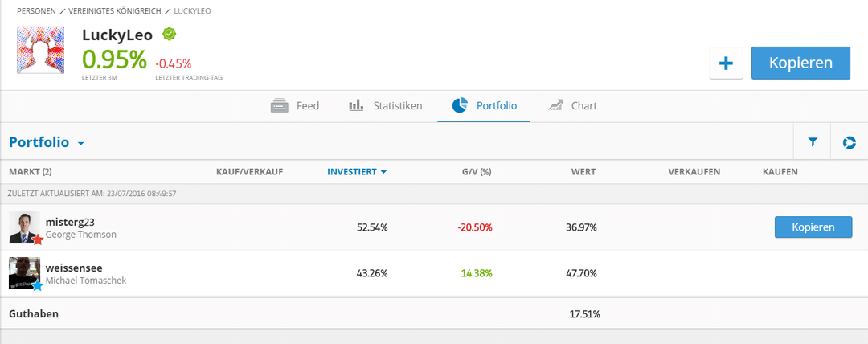Image resolution: width=868 pixels, height=344 pixels.
Task: Open LuckyLeo's profile avatar
Action: [x=40, y=50]
